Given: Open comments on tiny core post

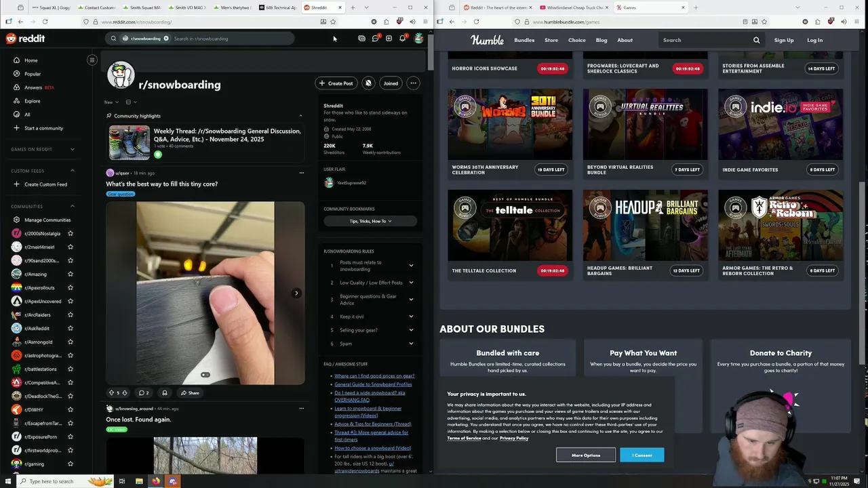Looking at the screenshot, I should click(x=144, y=393).
